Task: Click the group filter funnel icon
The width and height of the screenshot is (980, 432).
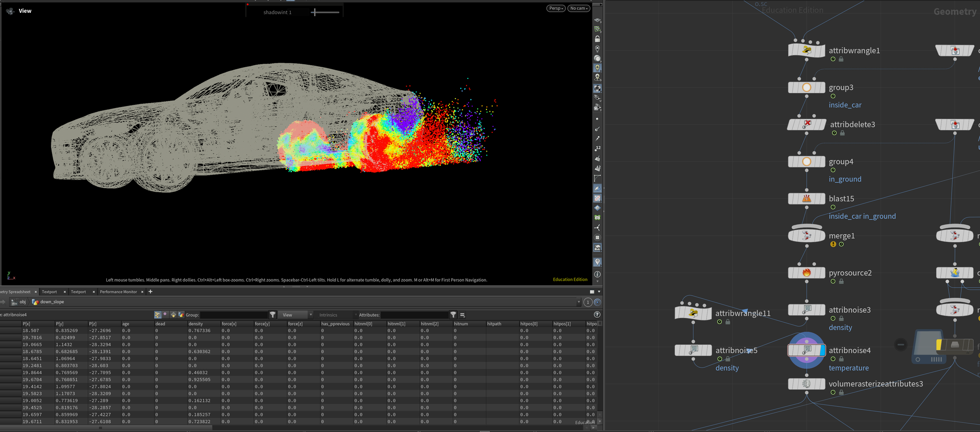Action: click(x=272, y=315)
